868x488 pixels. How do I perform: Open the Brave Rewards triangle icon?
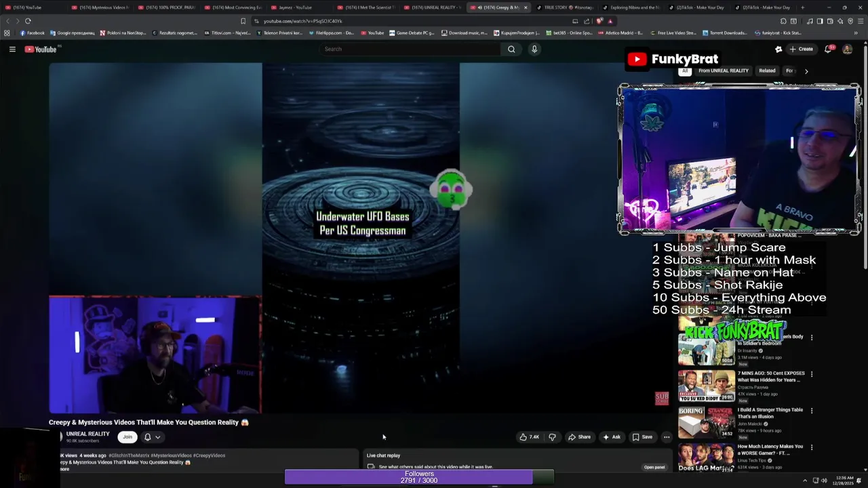[x=610, y=21]
